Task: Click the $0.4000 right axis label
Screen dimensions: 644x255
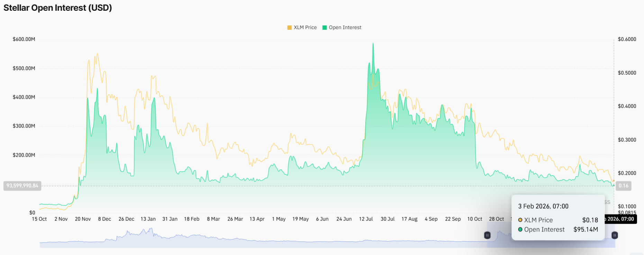Action: click(x=627, y=106)
